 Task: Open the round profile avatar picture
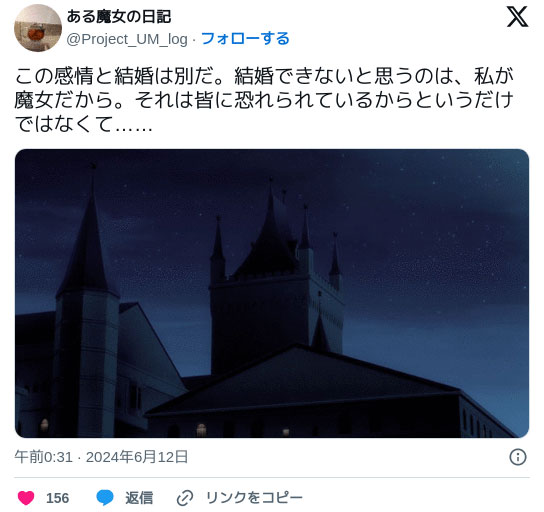[38, 28]
